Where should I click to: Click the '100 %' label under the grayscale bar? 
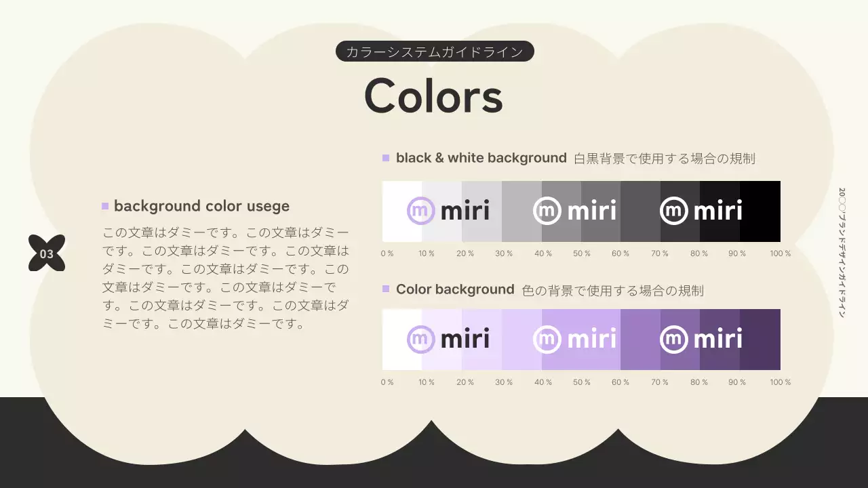pyautogui.click(x=780, y=253)
